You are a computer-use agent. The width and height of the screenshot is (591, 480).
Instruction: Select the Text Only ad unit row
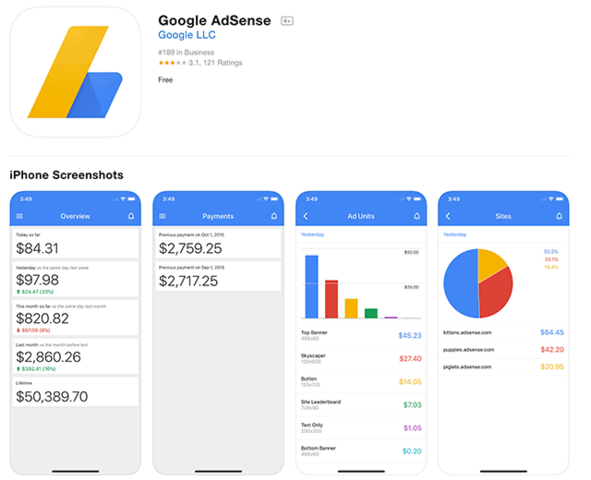pos(361,428)
